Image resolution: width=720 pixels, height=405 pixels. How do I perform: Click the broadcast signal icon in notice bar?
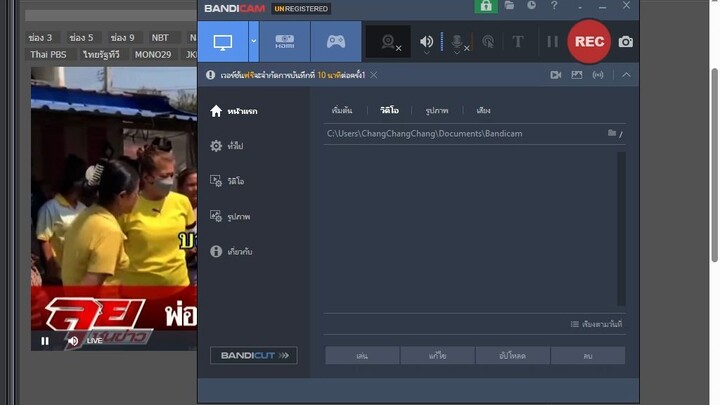pos(598,75)
